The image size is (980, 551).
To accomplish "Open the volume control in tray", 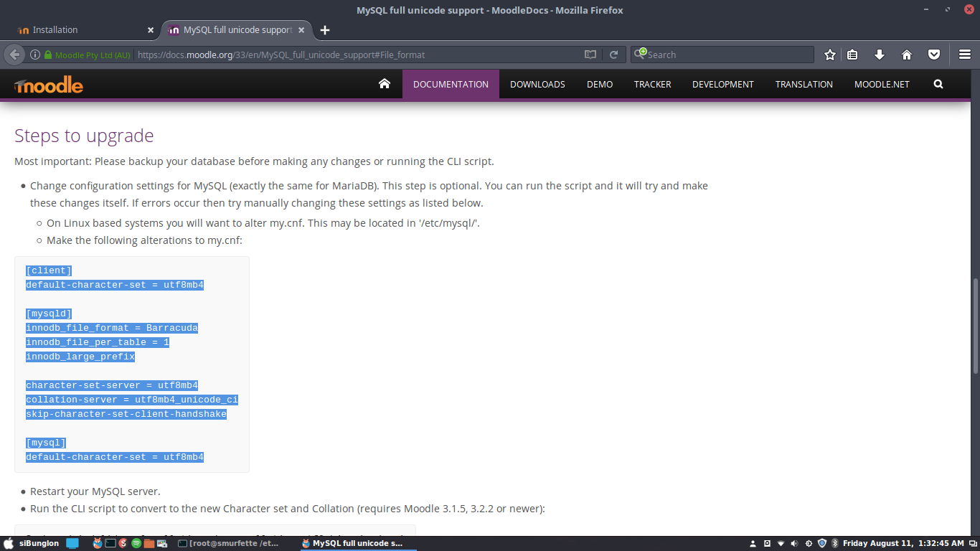I will 794,544.
